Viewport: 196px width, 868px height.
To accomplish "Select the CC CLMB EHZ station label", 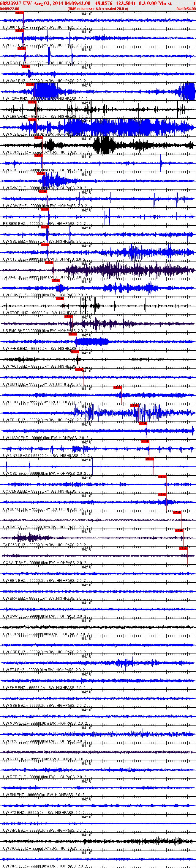I will [45, 492].
